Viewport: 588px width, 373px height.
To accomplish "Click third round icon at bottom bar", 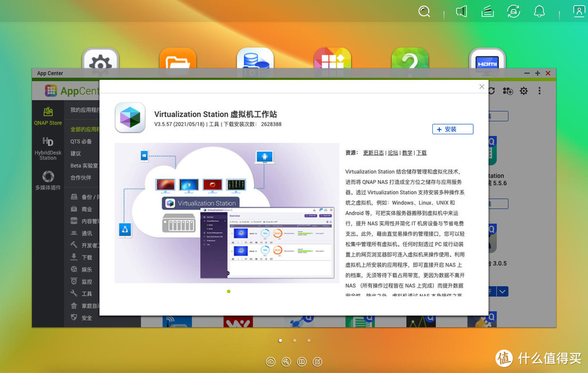I will [x=302, y=362].
